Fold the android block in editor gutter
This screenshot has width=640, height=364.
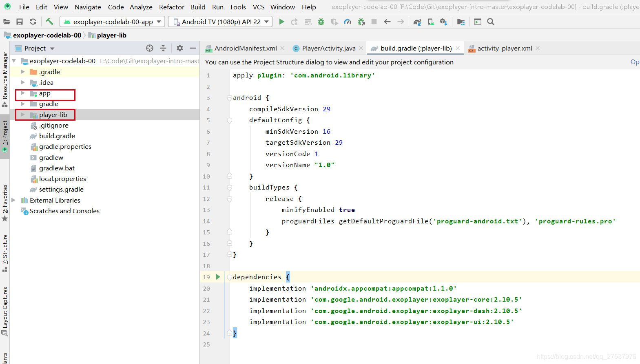coord(230,98)
